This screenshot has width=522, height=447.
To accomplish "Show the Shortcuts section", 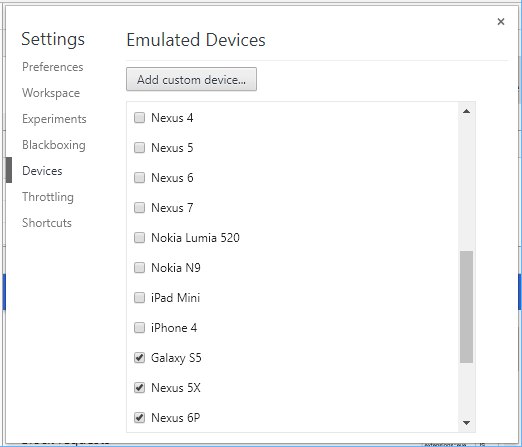I will pos(47,223).
